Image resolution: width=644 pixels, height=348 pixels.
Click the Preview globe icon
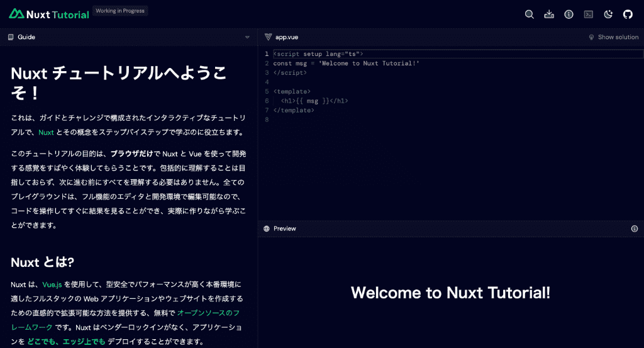267,228
